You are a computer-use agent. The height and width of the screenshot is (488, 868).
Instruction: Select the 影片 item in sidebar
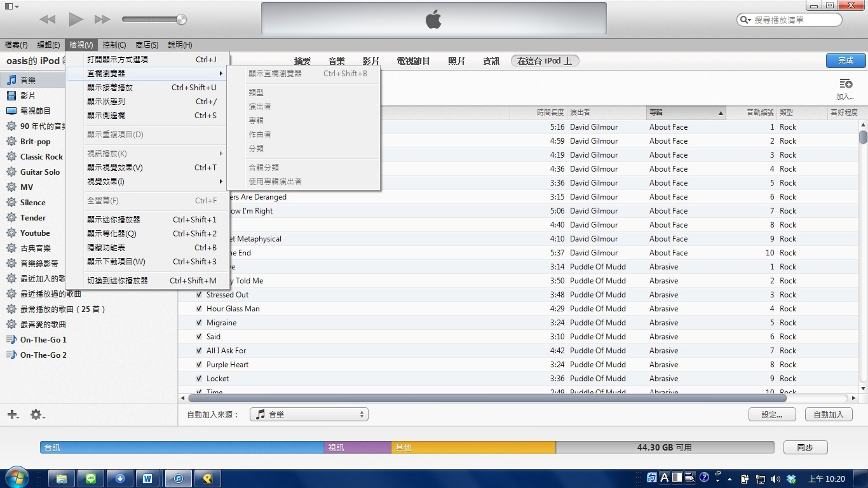pos(28,95)
